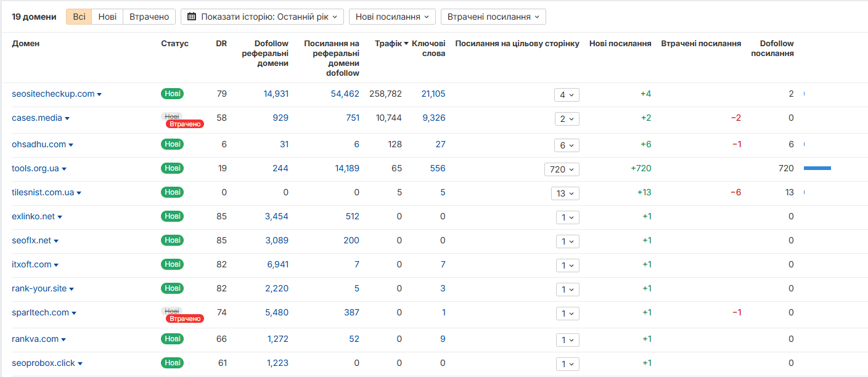Open target links dropdown for exlinko.net
Viewport: 868px width, 377px height.
(x=567, y=217)
